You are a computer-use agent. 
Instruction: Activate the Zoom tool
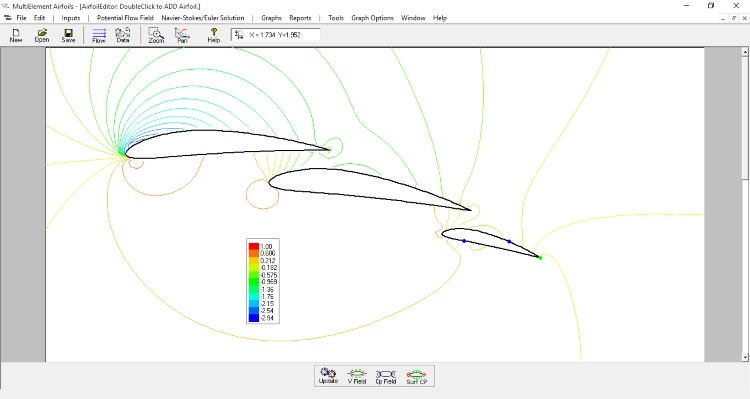156,35
